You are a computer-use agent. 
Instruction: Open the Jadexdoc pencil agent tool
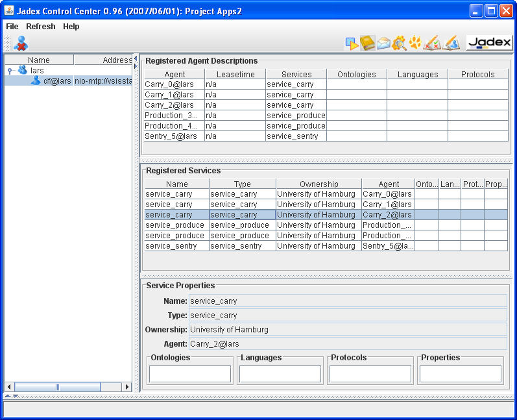[x=451, y=43]
